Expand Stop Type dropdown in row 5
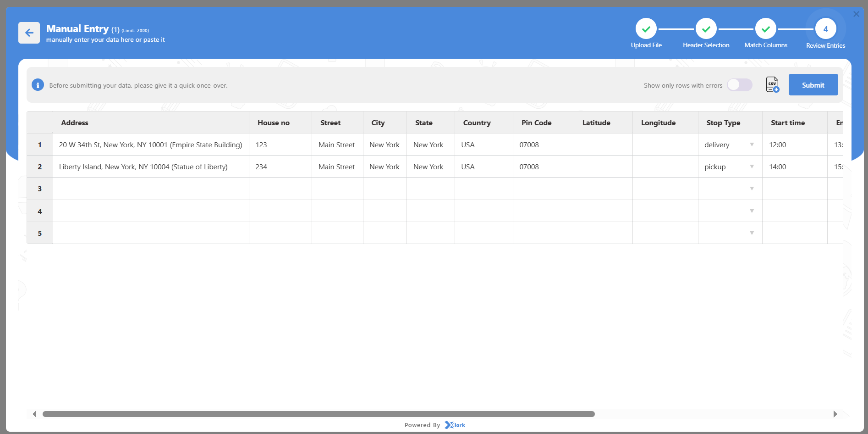 click(x=752, y=233)
